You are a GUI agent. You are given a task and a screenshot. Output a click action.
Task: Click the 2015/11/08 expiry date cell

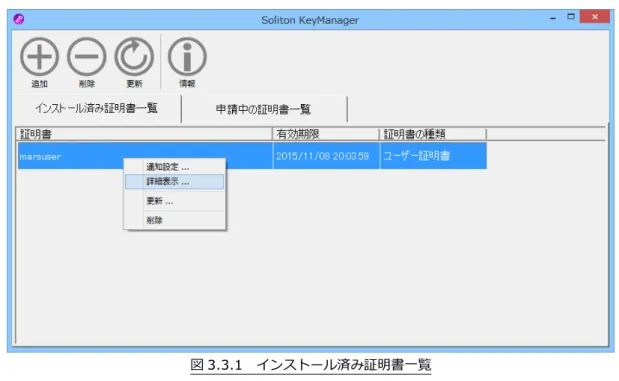click(326, 156)
